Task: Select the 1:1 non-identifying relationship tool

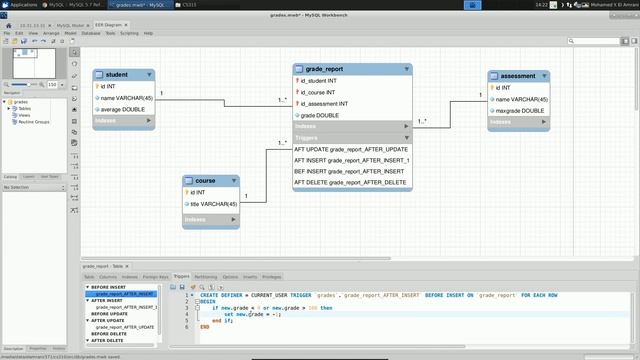Action: tap(75, 156)
